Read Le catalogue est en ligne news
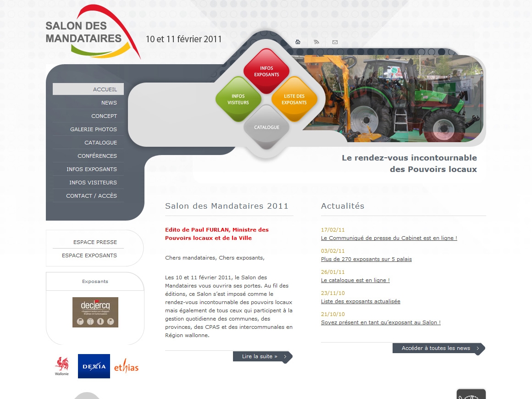This screenshot has height=399, width=532. tap(355, 280)
